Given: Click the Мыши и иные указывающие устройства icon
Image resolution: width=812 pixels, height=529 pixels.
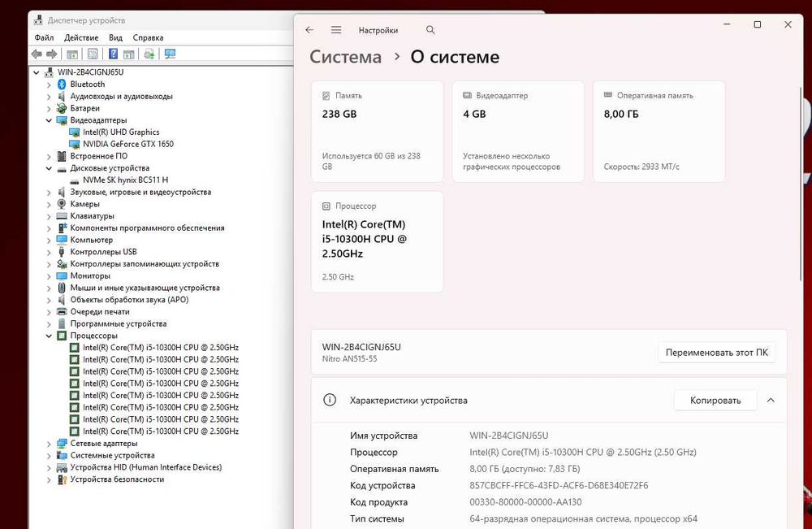Looking at the screenshot, I should click(62, 288).
